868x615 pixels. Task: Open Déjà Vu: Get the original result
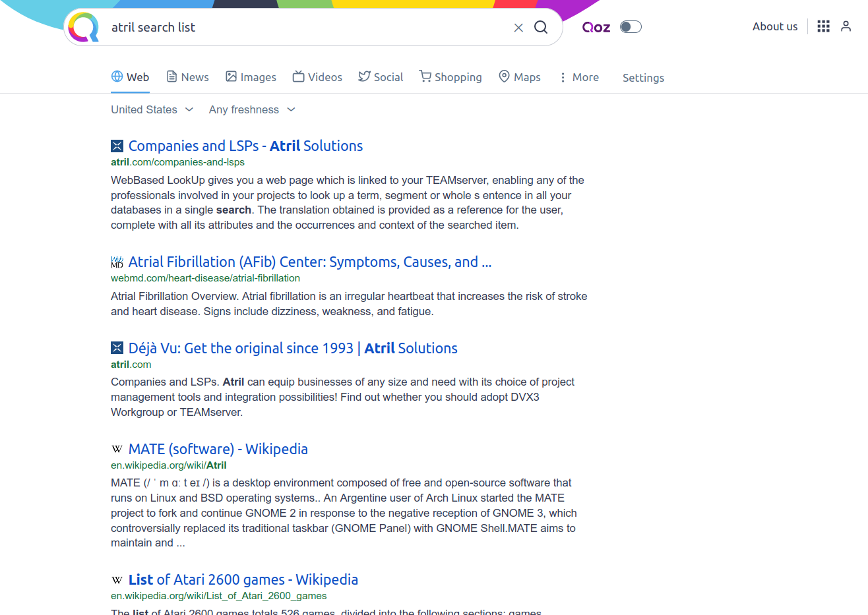[x=293, y=348]
